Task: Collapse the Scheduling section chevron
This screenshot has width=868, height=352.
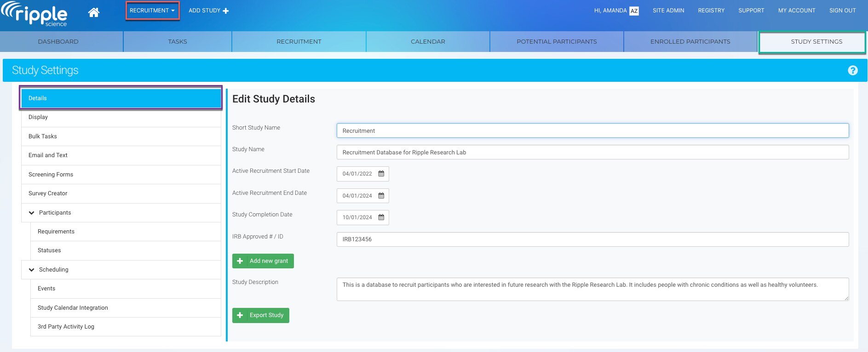Action: (x=32, y=270)
